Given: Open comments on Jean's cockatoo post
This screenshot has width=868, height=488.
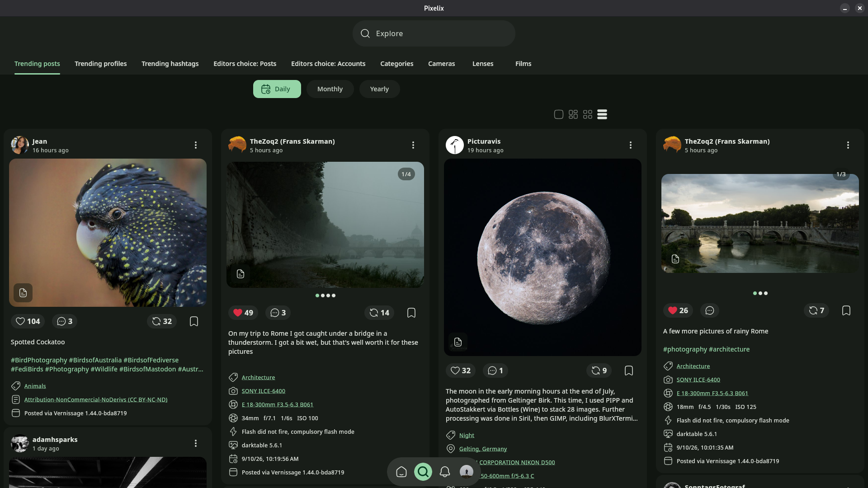Looking at the screenshot, I should (65, 321).
